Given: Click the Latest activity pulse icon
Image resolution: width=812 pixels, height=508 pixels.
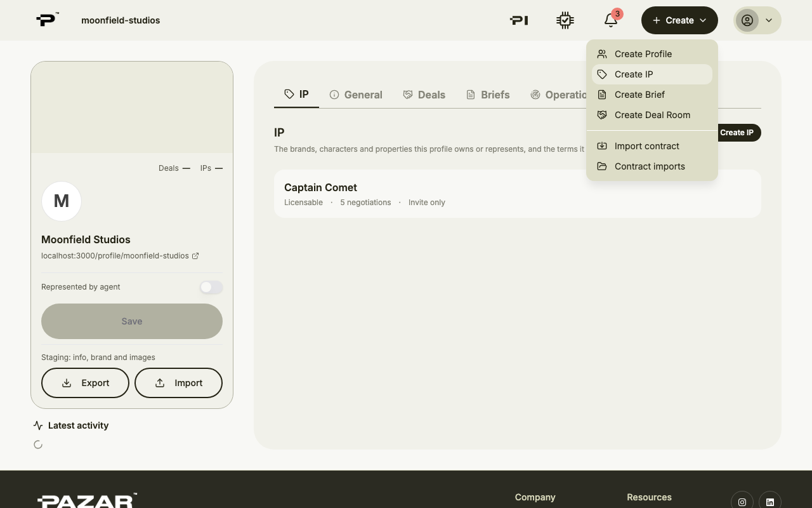Looking at the screenshot, I should pos(38,425).
